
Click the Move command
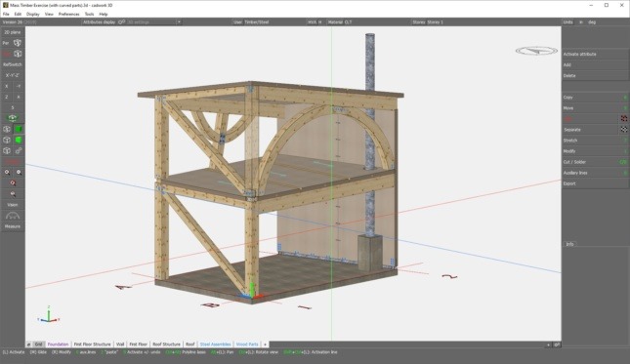click(x=596, y=108)
